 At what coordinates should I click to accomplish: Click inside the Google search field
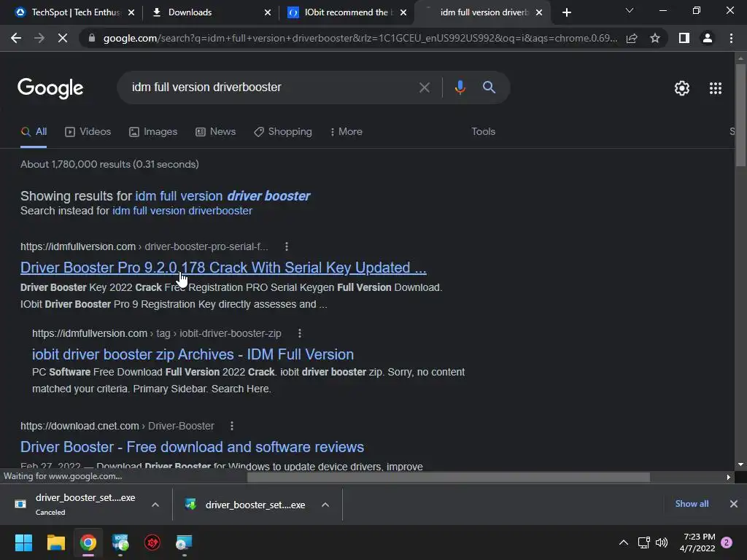coord(271,87)
